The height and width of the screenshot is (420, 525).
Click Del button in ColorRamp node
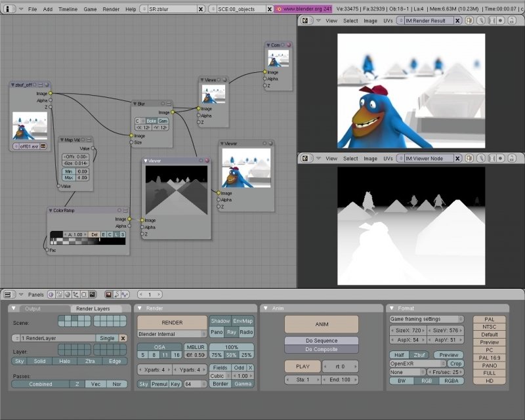point(94,234)
